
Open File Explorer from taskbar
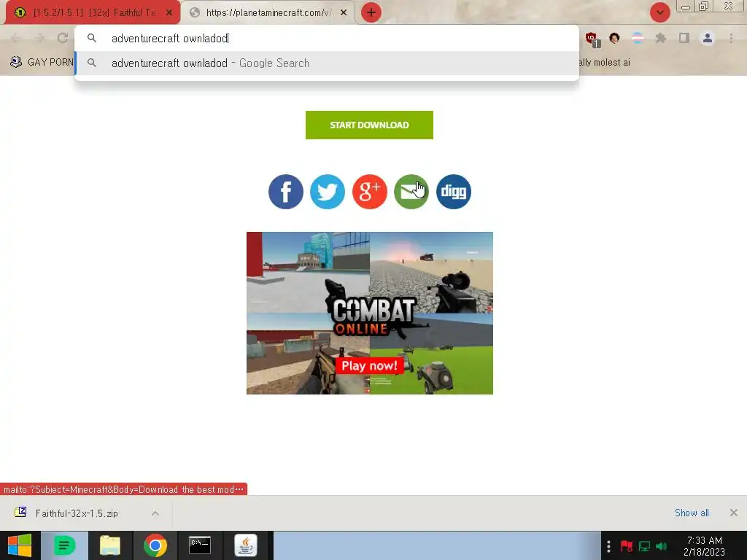[x=109, y=545]
